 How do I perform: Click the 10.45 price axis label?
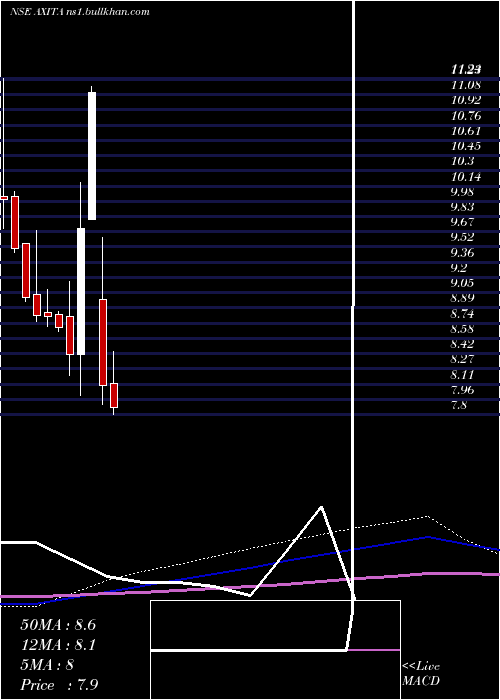pos(466,146)
